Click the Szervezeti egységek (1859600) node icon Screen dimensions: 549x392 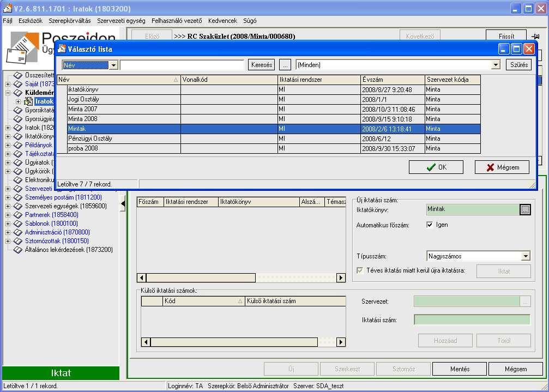(x=18, y=206)
